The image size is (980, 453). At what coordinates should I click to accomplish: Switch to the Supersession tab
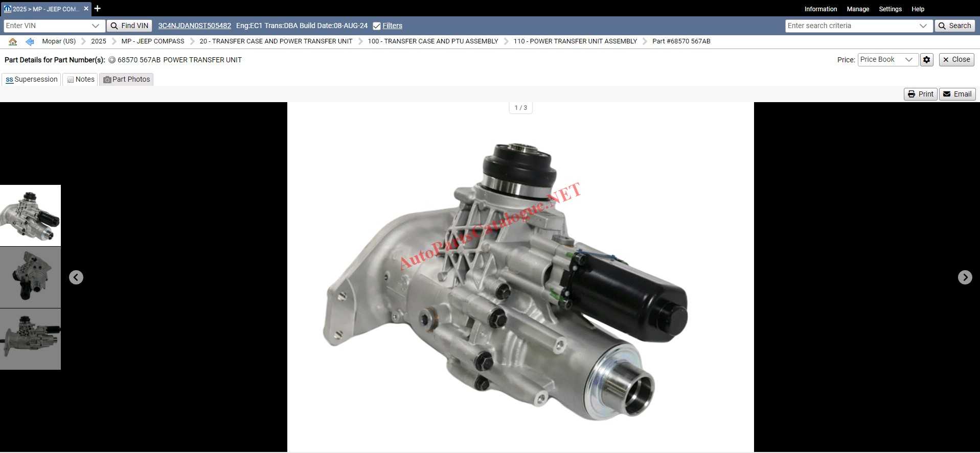pyautogui.click(x=32, y=80)
